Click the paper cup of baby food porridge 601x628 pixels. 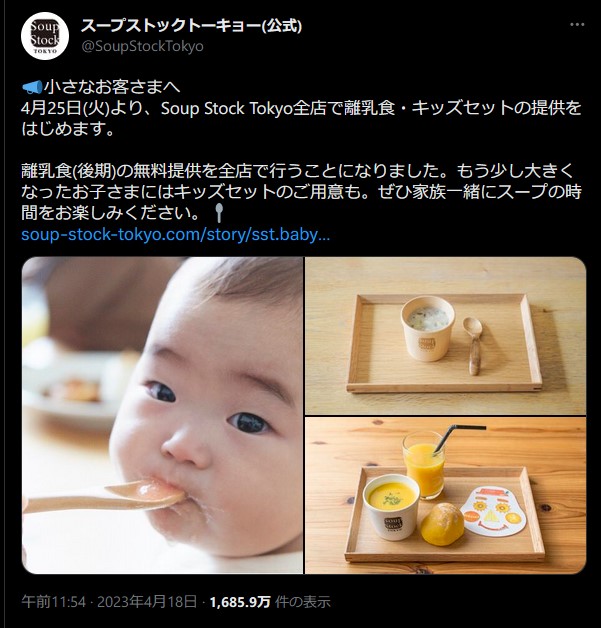pyautogui.click(x=428, y=328)
